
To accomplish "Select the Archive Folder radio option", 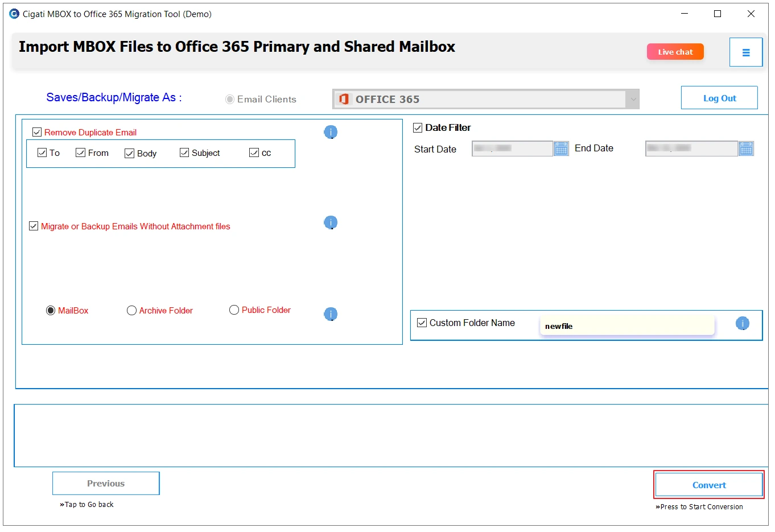I will [x=131, y=310].
